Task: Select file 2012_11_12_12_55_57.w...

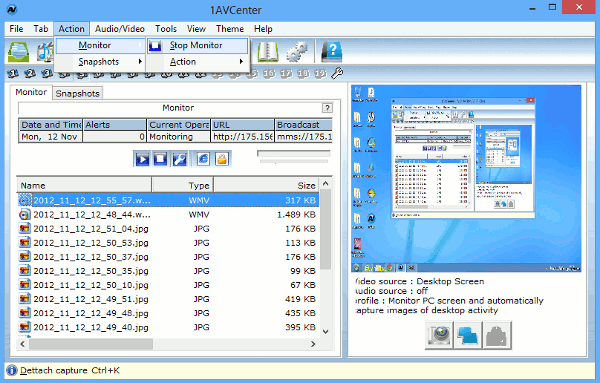Action: tap(168, 200)
